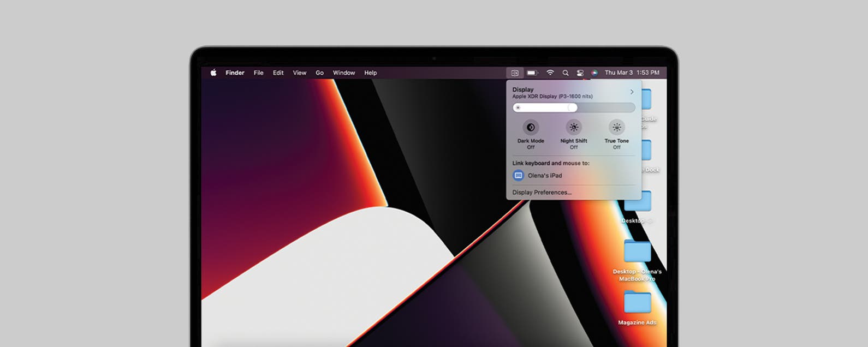This screenshot has height=347, width=868.
Task: Open the Wi-Fi status menu
Action: coord(550,73)
